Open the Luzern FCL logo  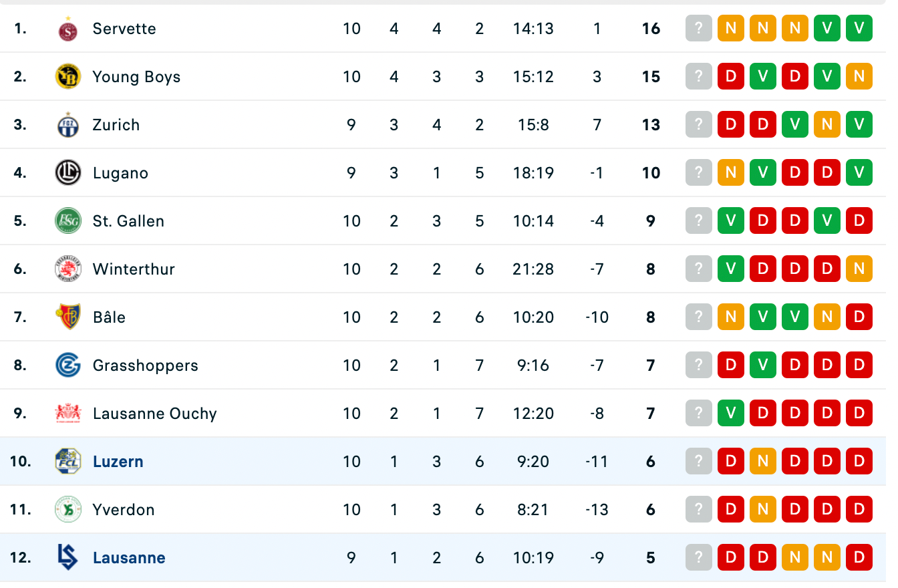pyautogui.click(x=67, y=462)
